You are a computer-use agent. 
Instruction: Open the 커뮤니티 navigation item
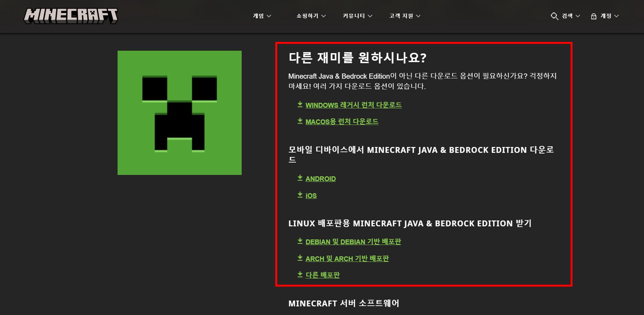(354, 16)
